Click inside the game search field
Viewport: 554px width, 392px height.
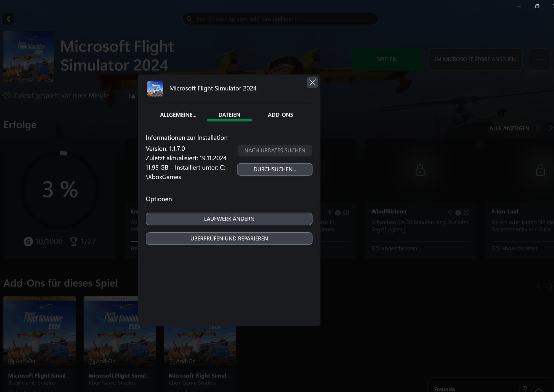[x=280, y=19]
